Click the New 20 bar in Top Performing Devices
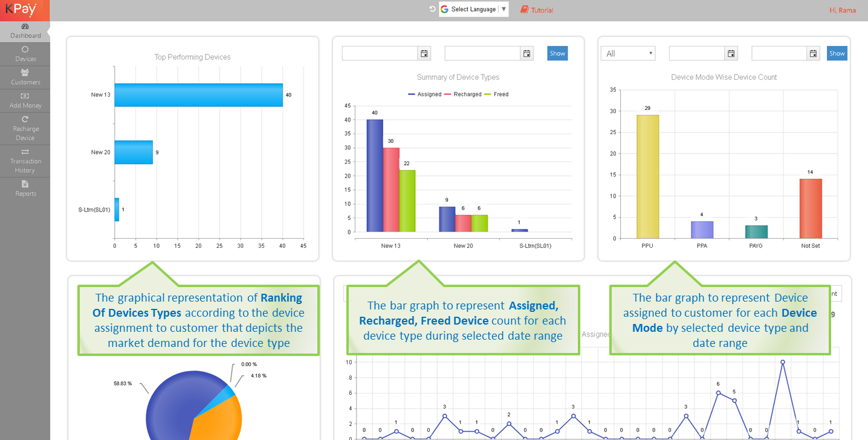This screenshot has height=440, width=868. click(134, 152)
